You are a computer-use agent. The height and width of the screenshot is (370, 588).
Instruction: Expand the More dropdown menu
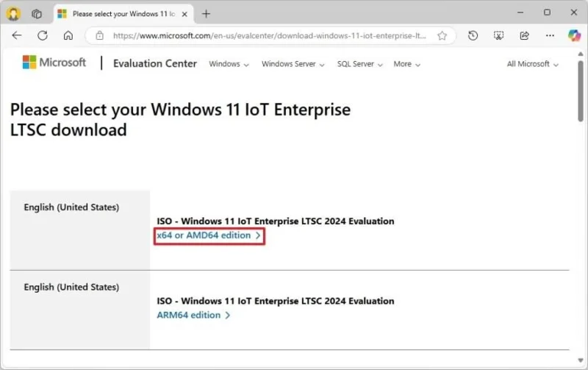pyautogui.click(x=407, y=64)
